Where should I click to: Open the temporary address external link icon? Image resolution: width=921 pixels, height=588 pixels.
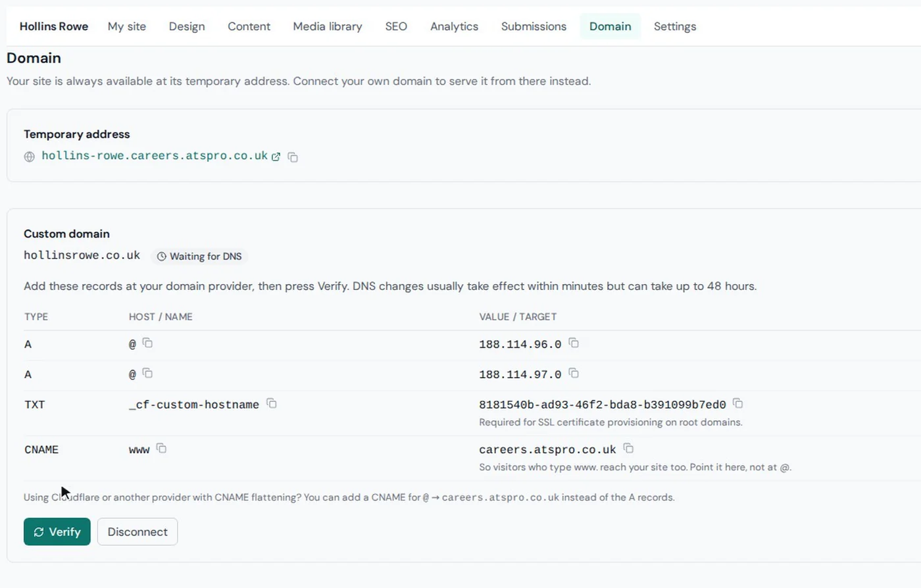click(276, 157)
